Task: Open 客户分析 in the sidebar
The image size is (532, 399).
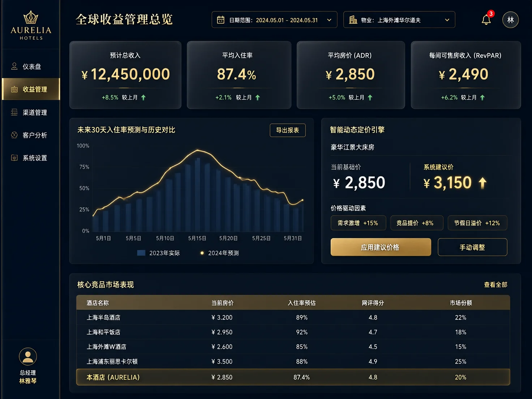Action: 31,135
